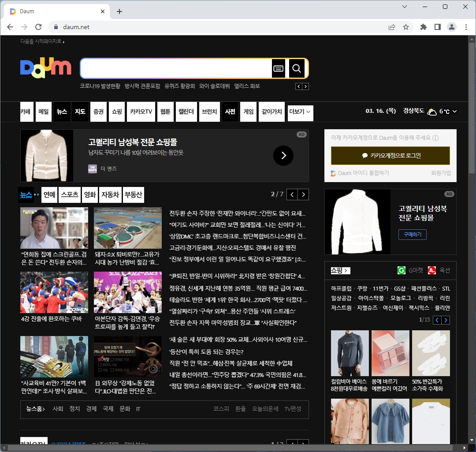This screenshot has height=452, width=476.
Task: Open the 쇼핑 section header link
Action: tap(340, 270)
